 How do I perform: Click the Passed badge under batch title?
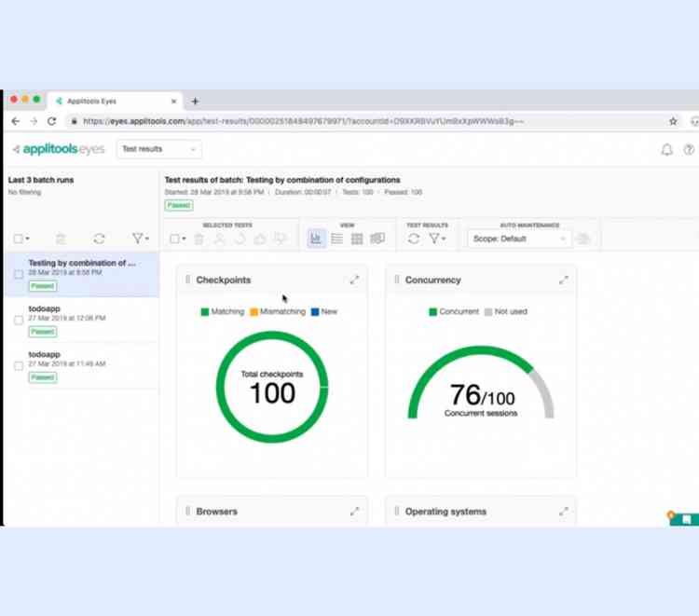[x=179, y=205]
